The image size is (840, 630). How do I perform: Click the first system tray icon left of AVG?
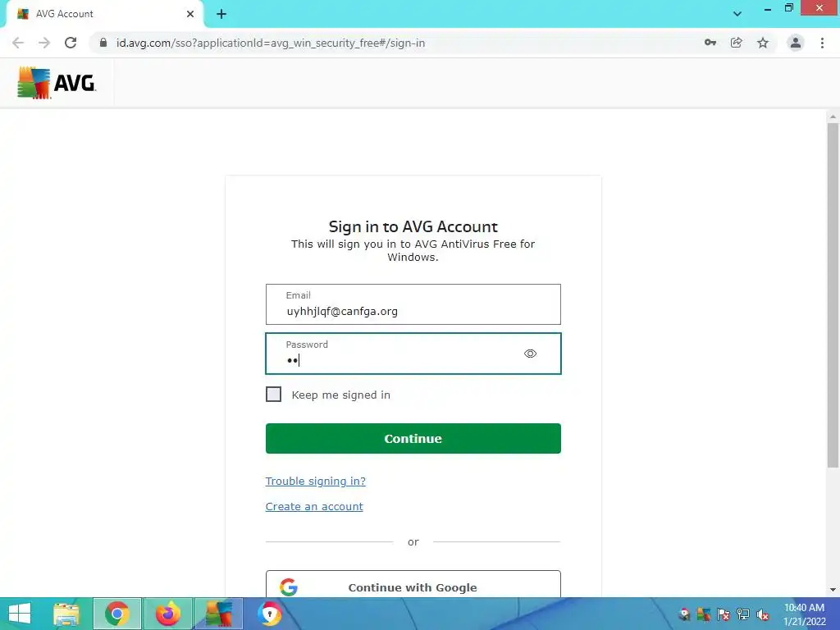684,614
